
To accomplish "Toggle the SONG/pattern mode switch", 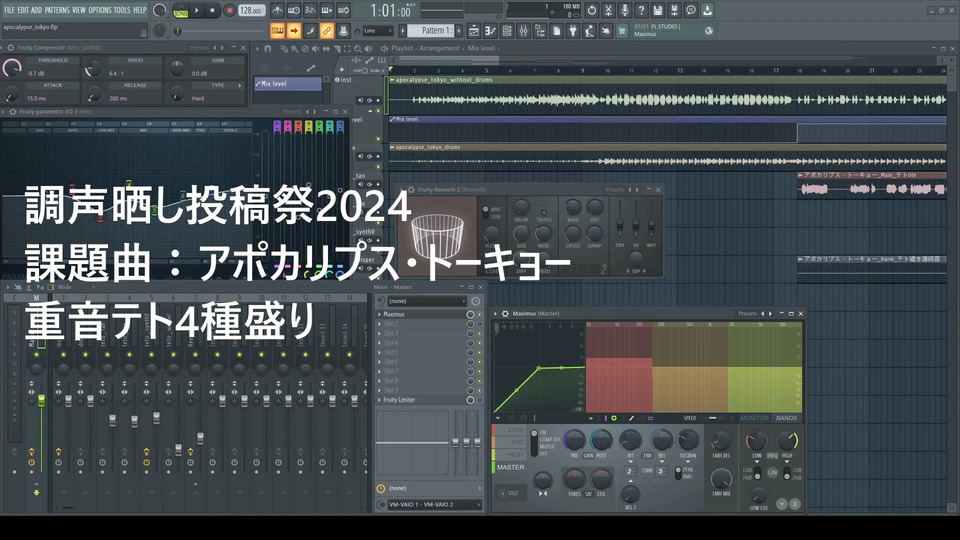I will click(181, 10).
